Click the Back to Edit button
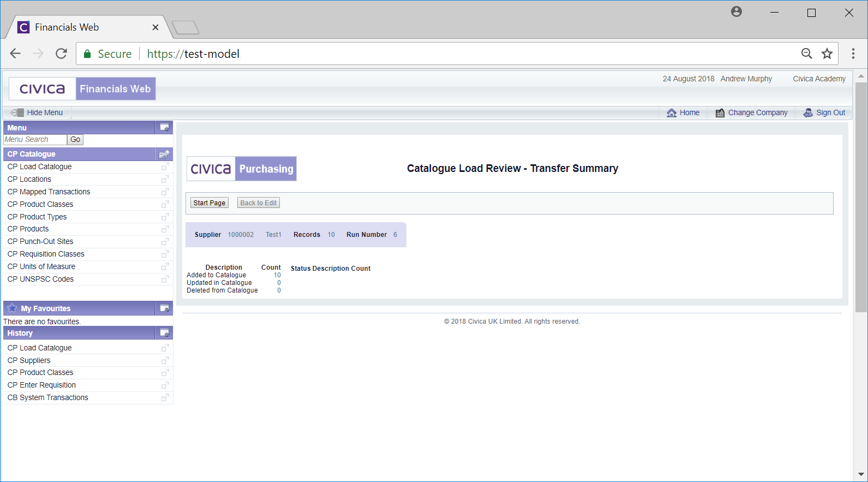Screen dimensions: 868x482 pos(259,203)
